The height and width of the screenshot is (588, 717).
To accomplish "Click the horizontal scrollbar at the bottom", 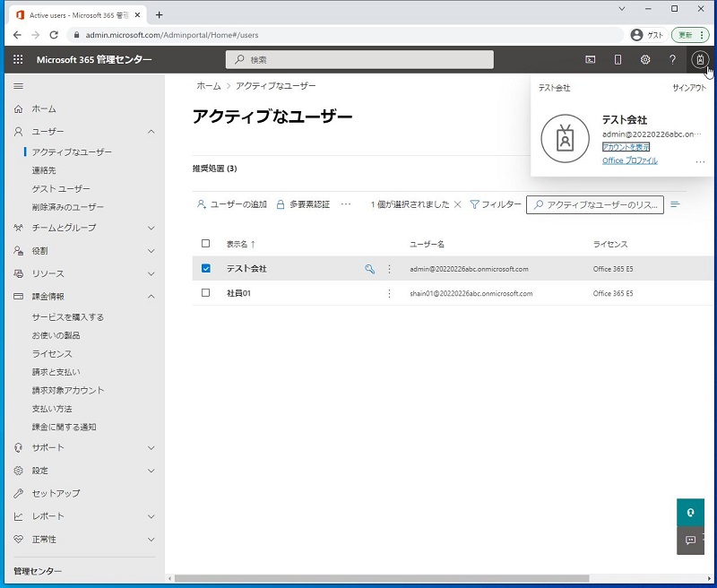I will tap(382, 578).
